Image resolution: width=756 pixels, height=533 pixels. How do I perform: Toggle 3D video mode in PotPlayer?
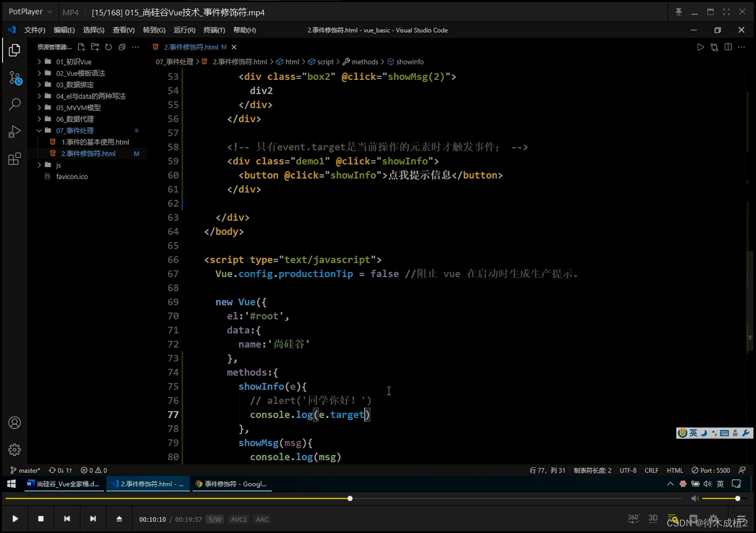(x=653, y=518)
